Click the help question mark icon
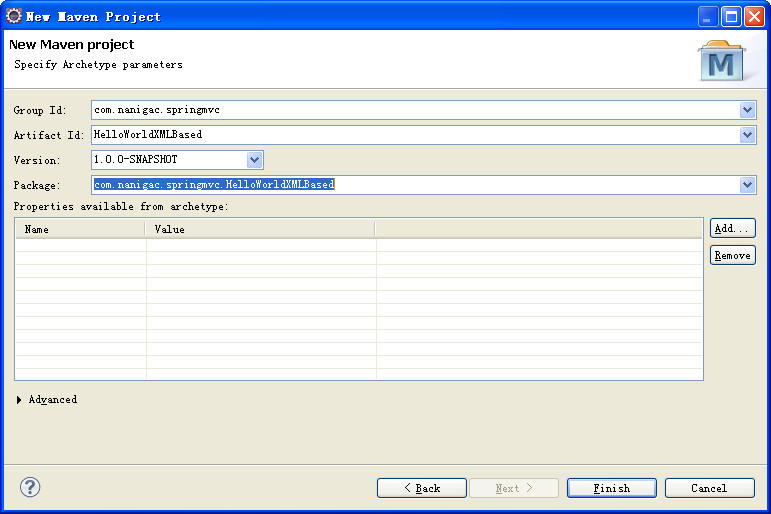771x514 pixels. coord(30,487)
